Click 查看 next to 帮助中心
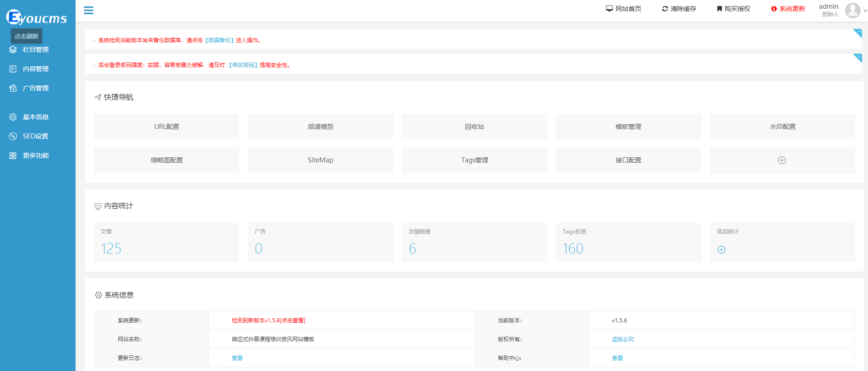The height and width of the screenshot is (371, 868). pos(617,358)
